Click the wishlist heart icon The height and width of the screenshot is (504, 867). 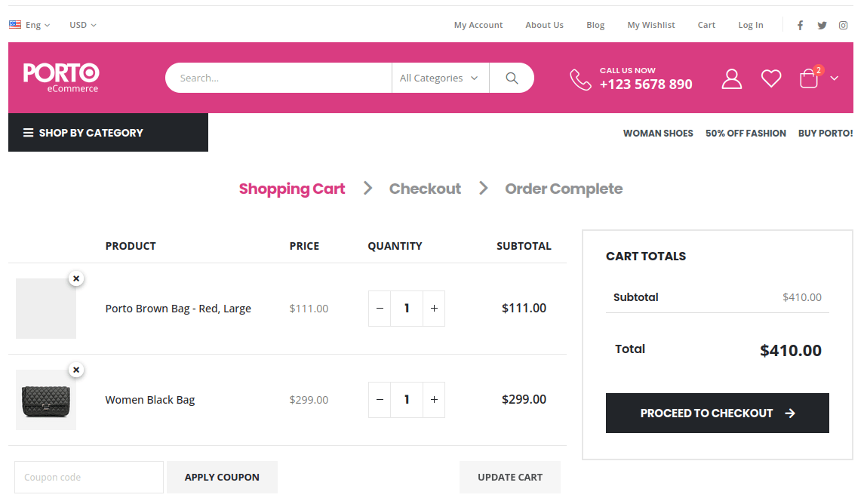(770, 78)
